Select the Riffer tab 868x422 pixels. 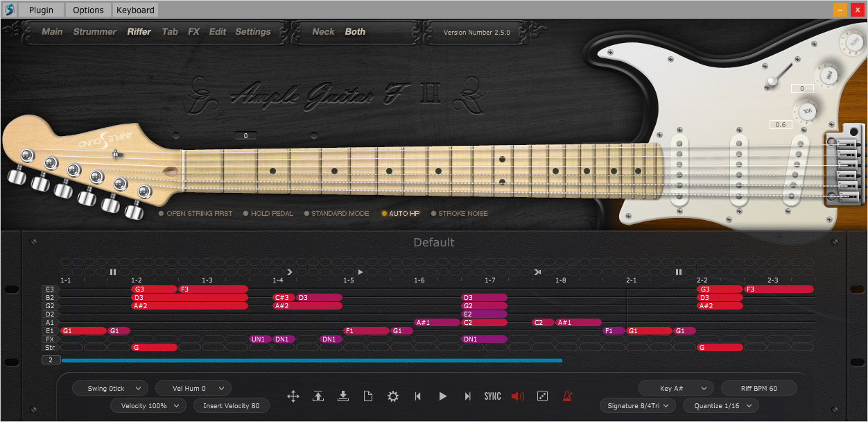139,32
